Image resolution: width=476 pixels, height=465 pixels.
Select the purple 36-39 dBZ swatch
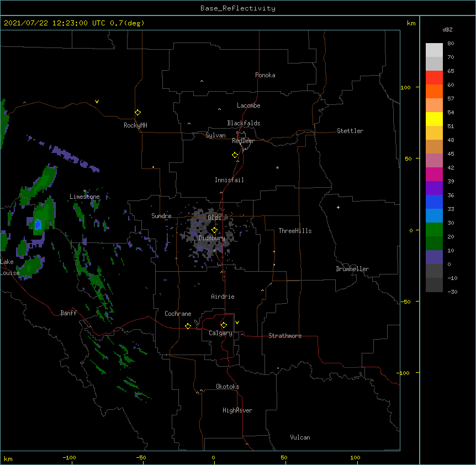434,188
